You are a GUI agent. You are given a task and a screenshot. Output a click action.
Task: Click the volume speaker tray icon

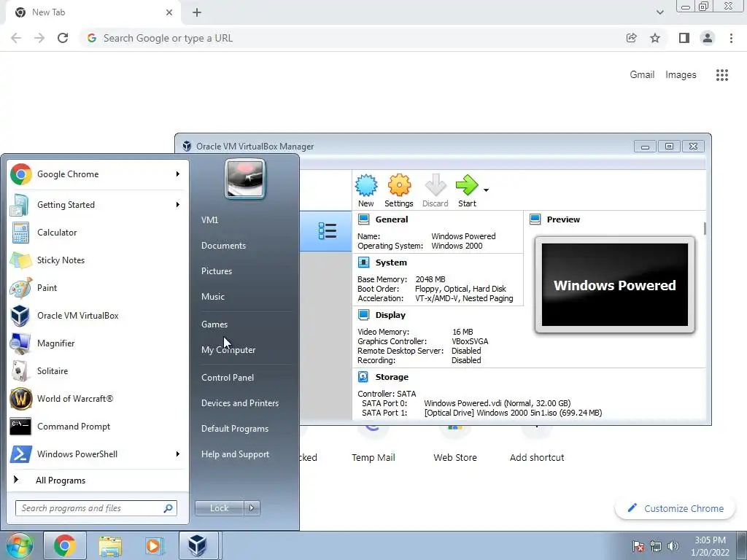(x=673, y=546)
